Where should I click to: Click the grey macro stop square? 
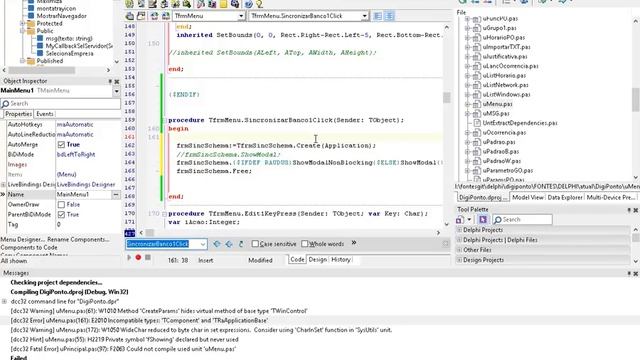(x=148, y=258)
